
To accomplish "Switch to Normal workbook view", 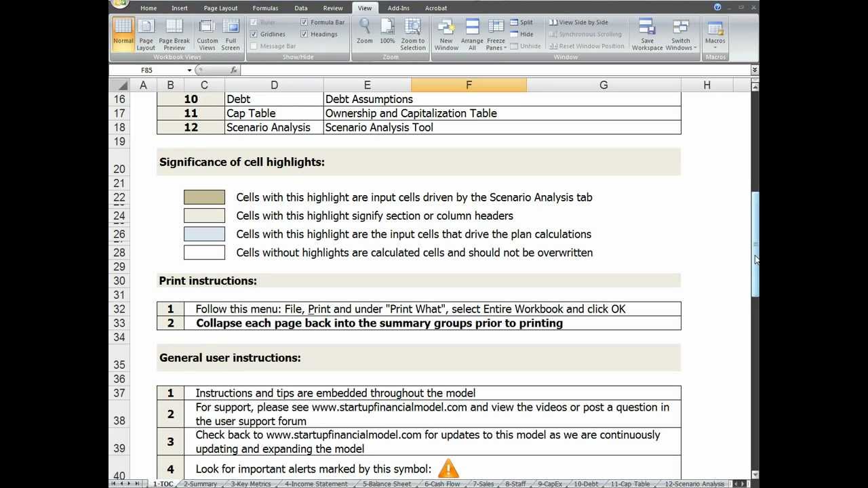I will [123, 34].
